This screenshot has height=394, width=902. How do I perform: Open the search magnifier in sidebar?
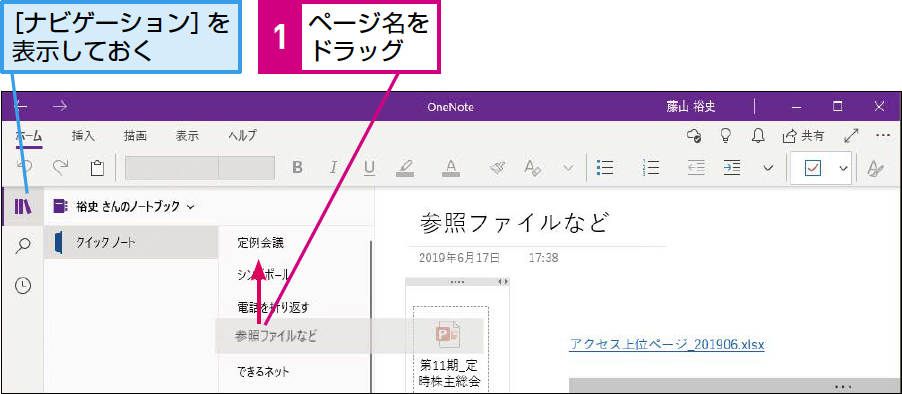point(23,246)
